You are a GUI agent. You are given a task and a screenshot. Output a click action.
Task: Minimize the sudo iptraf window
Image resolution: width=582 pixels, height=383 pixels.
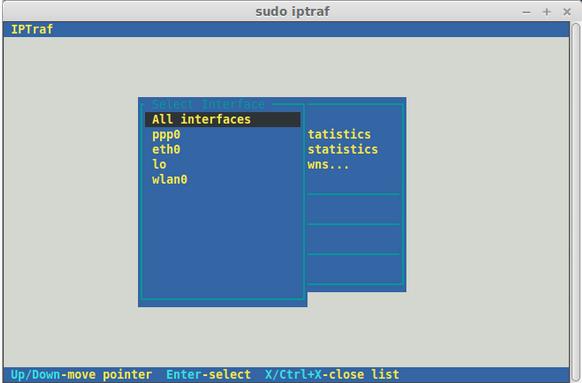click(526, 12)
